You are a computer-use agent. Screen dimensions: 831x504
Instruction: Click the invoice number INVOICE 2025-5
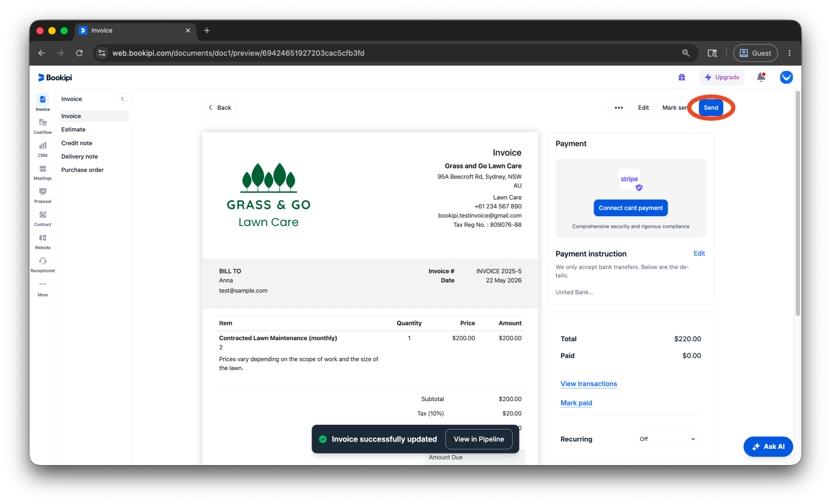(x=499, y=271)
